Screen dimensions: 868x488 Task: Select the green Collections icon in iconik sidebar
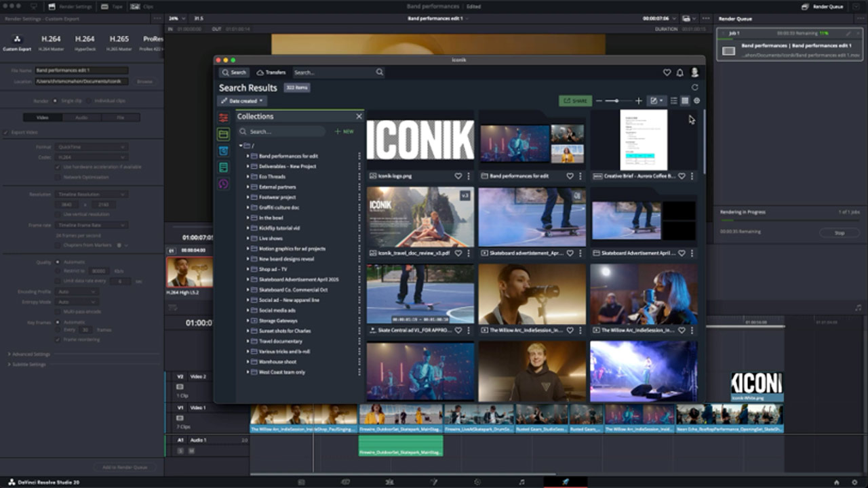[x=223, y=134]
